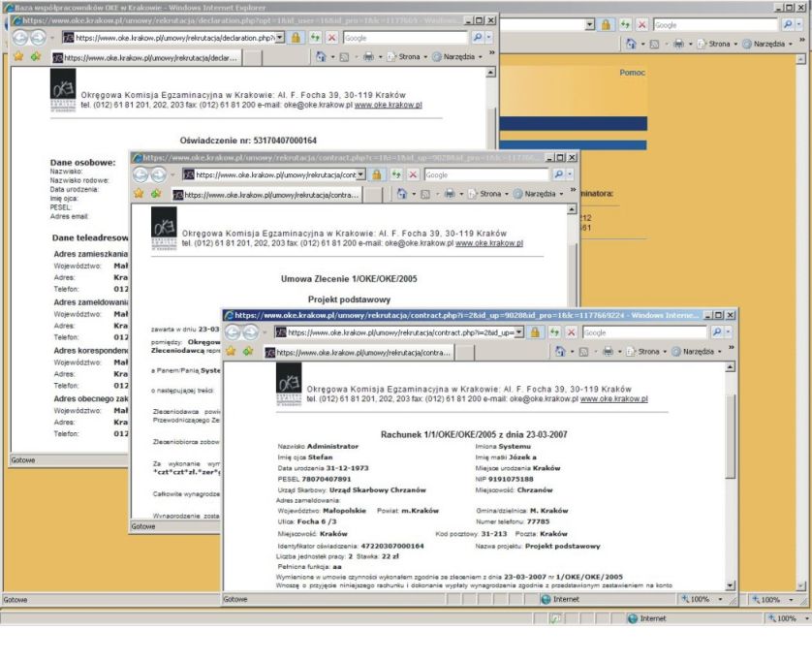This screenshot has height=661, width=812.
Task: Open Narzędzia (Tools) from the command bar
Action: coord(697,349)
